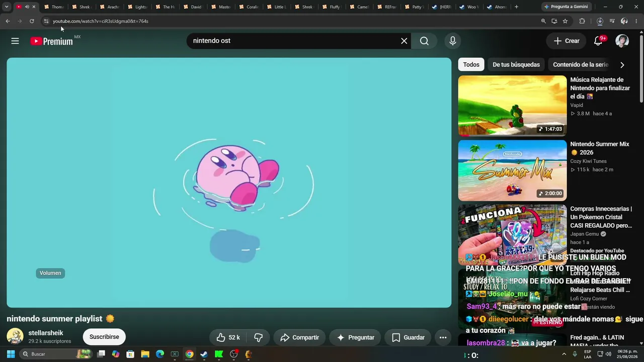This screenshot has height=362, width=644.
Task: Dislike the video
Action: click(x=259, y=337)
